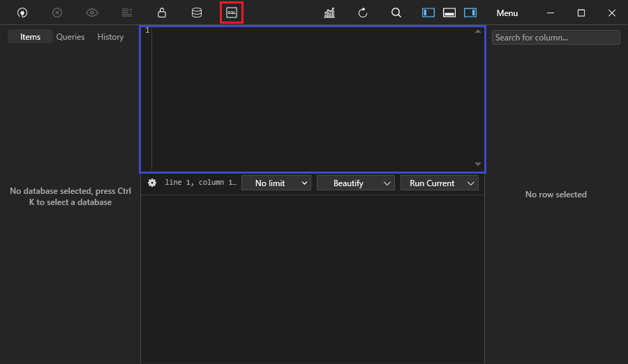Click the magnifier search icon
The height and width of the screenshot is (364, 628).
pyautogui.click(x=396, y=13)
